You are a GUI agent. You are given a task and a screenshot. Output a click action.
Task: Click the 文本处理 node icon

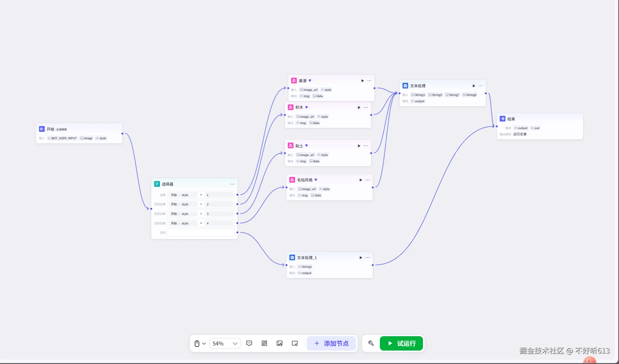point(405,86)
